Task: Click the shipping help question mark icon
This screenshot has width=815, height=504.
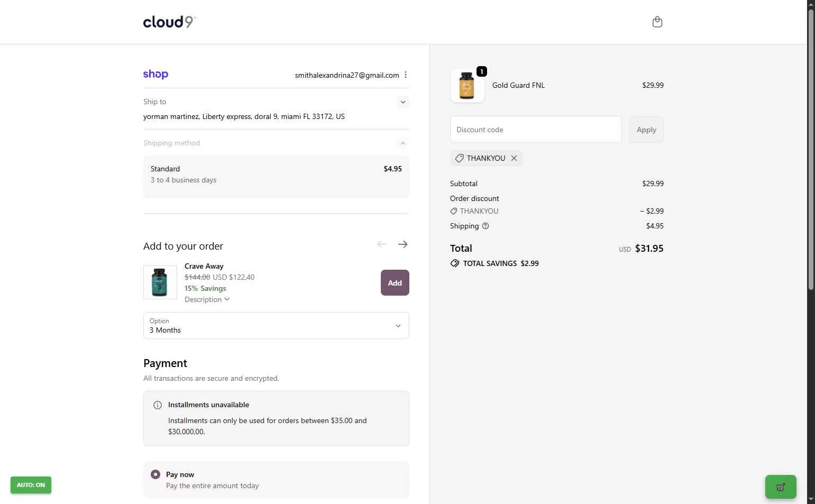Action: pos(486,226)
